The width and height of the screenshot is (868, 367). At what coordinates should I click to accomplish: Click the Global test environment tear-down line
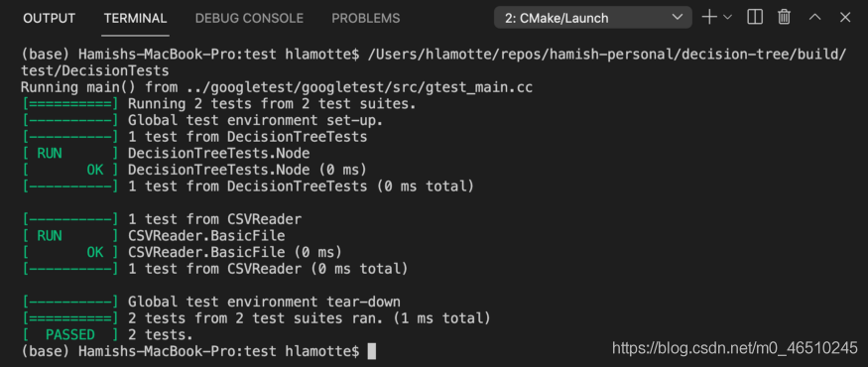(211, 302)
